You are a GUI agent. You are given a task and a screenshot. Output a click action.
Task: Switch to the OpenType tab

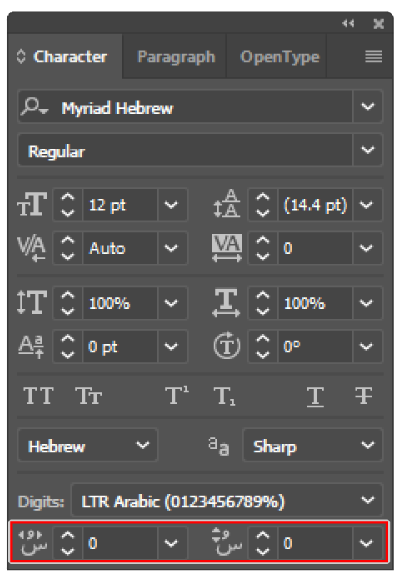280,57
